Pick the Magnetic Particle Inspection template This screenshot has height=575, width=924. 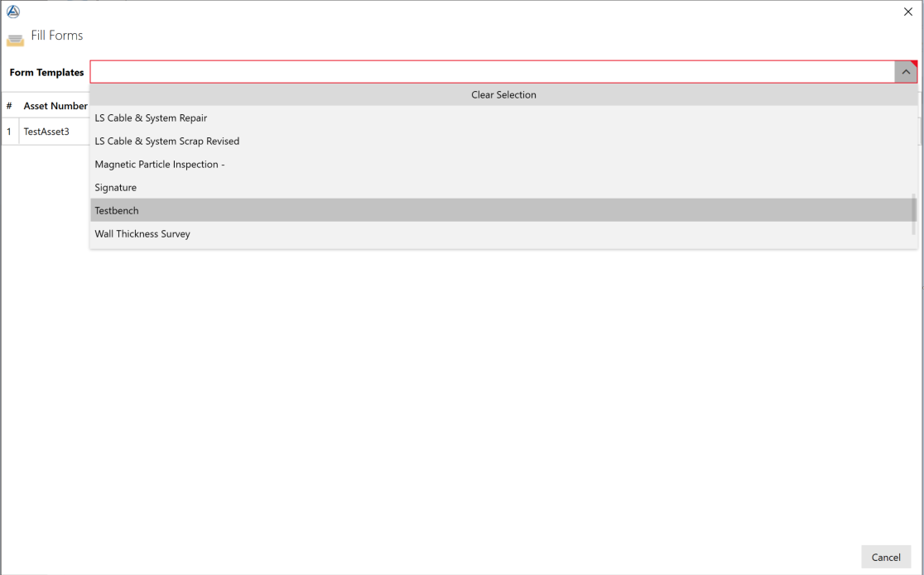[x=160, y=165]
